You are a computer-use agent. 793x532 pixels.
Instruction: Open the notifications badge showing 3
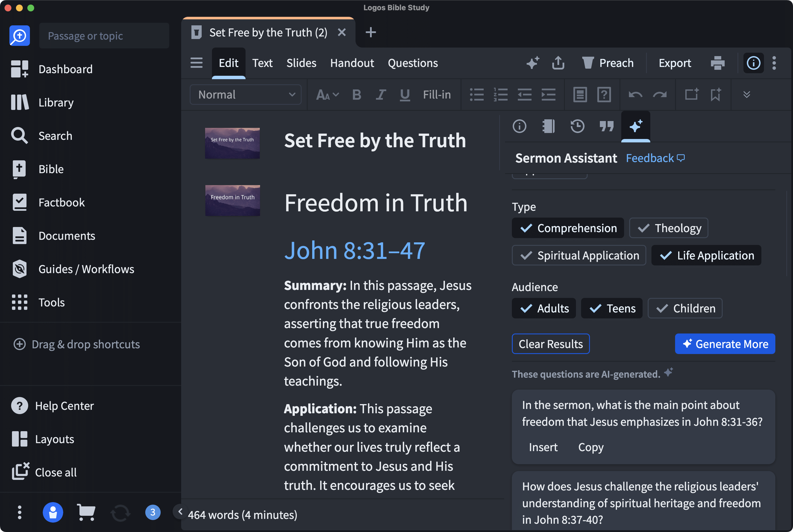(153, 512)
